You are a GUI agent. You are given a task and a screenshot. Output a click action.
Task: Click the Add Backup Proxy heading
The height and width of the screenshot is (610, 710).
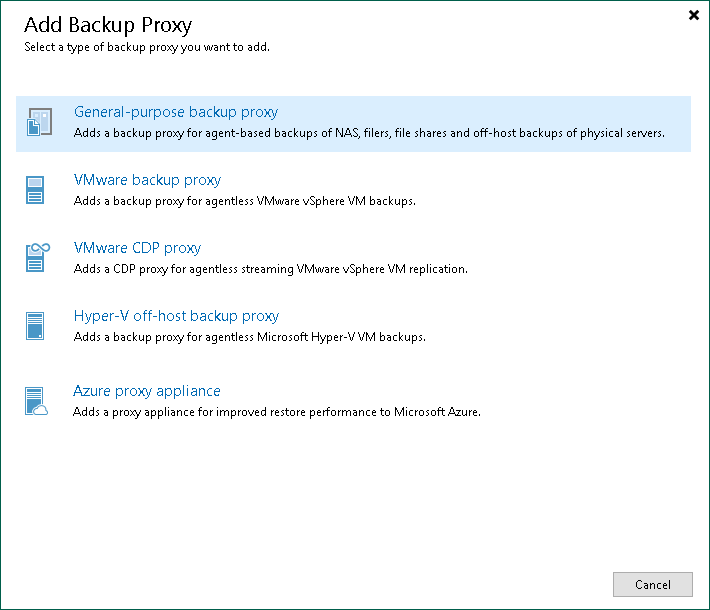coord(107,25)
